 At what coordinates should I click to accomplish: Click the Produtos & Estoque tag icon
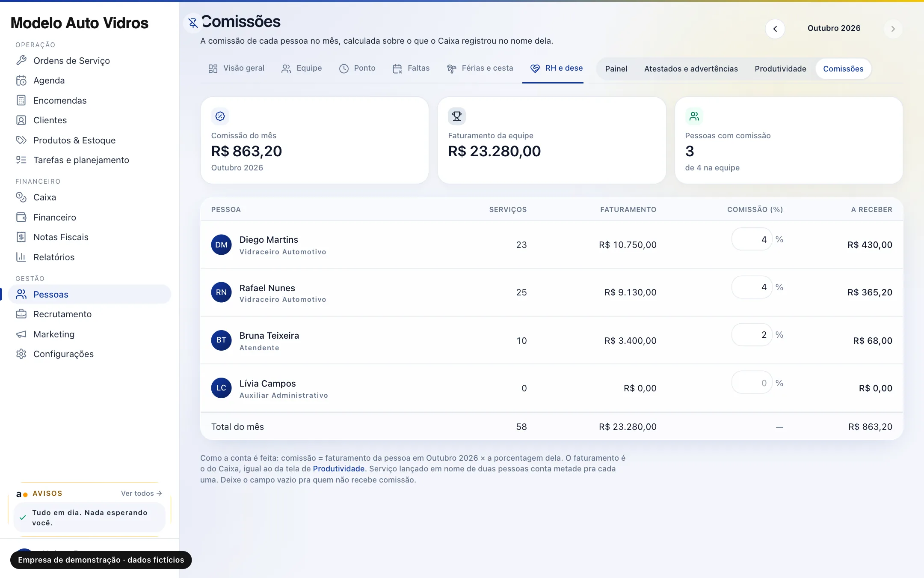[x=21, y=140]
